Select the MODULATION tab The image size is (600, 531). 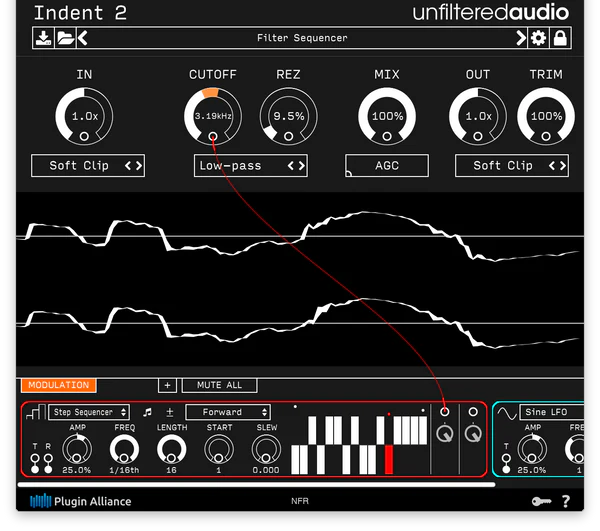(59, 385)
